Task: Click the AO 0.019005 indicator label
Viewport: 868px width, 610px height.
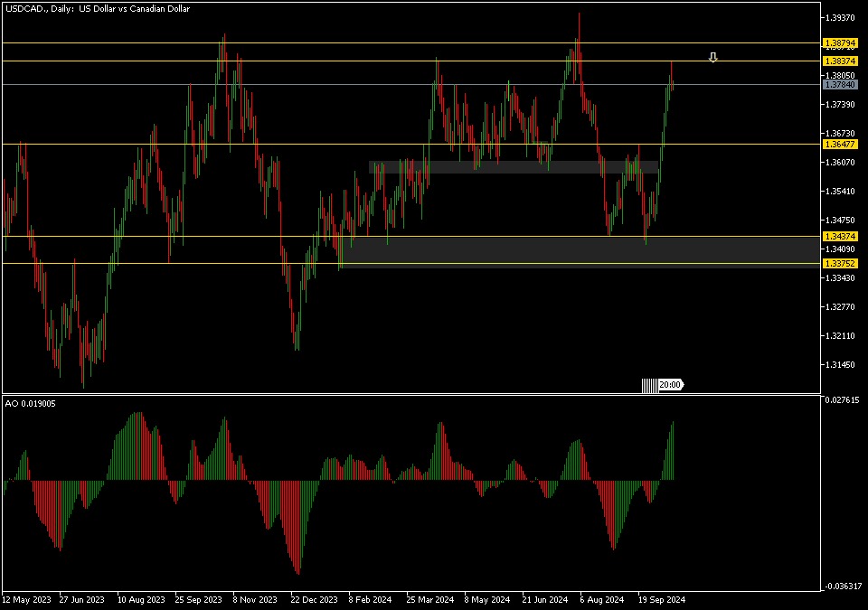Action: tap(31, 404)
